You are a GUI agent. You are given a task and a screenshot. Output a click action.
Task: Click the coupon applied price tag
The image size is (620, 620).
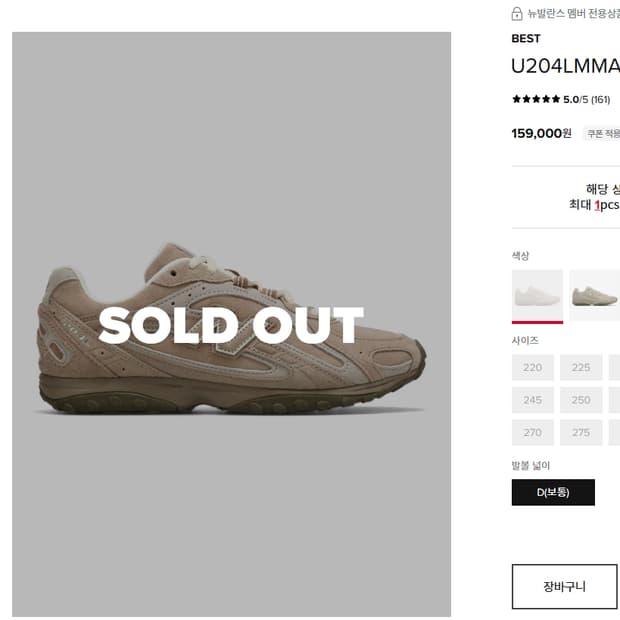(603, 133)
